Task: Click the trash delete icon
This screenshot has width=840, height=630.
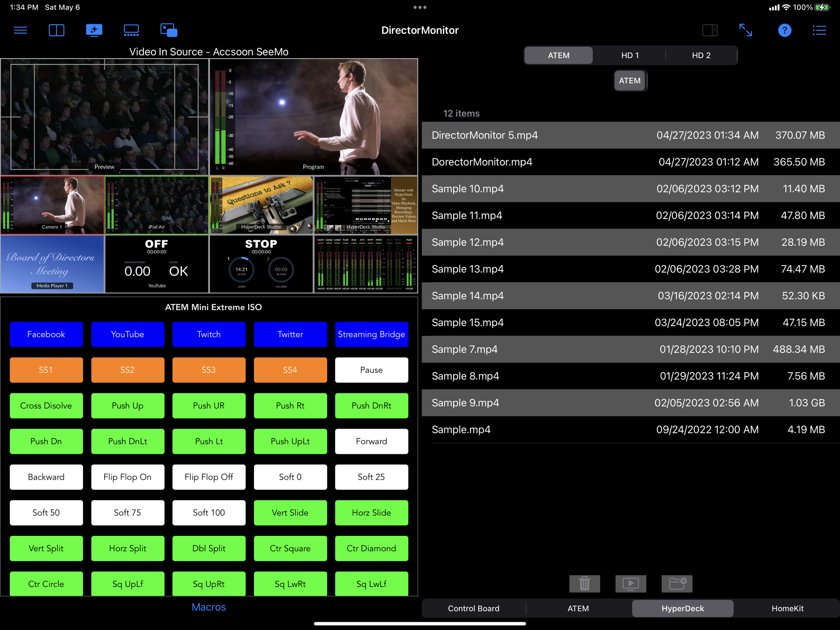Action: pos(584,583)
